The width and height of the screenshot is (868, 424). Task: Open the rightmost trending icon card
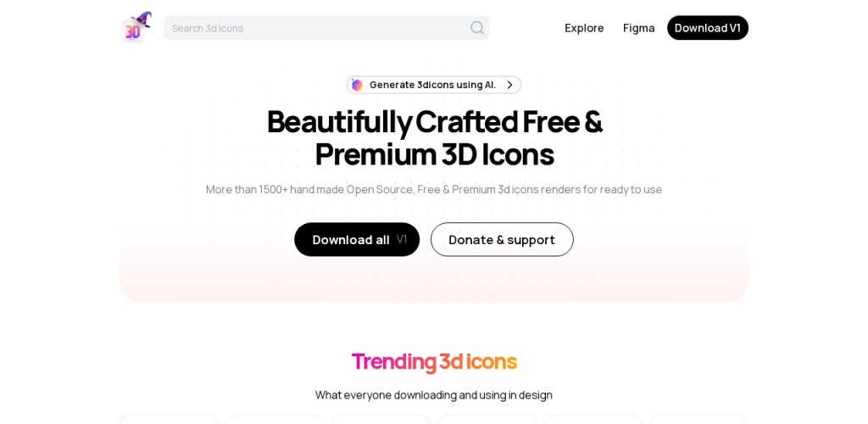[x=699, y=419]
